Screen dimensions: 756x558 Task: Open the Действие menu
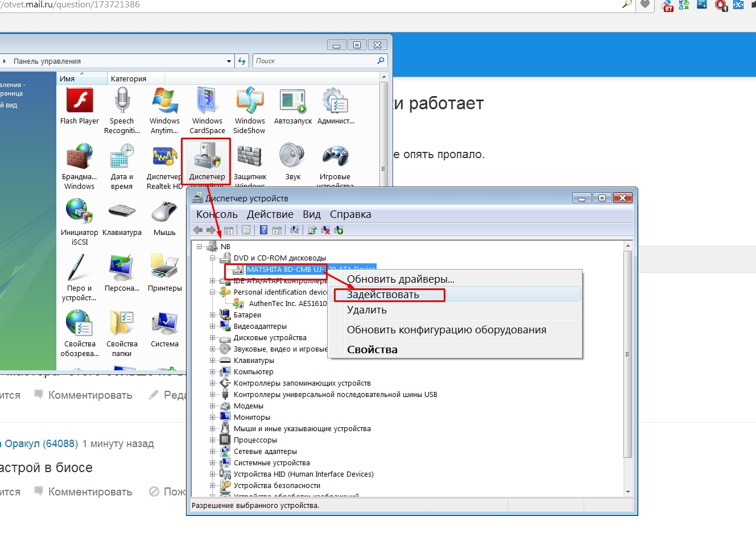coord(270,214)
